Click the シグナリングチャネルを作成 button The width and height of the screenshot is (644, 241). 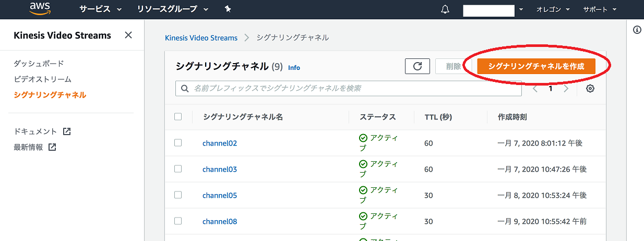(x=536, y=66)
